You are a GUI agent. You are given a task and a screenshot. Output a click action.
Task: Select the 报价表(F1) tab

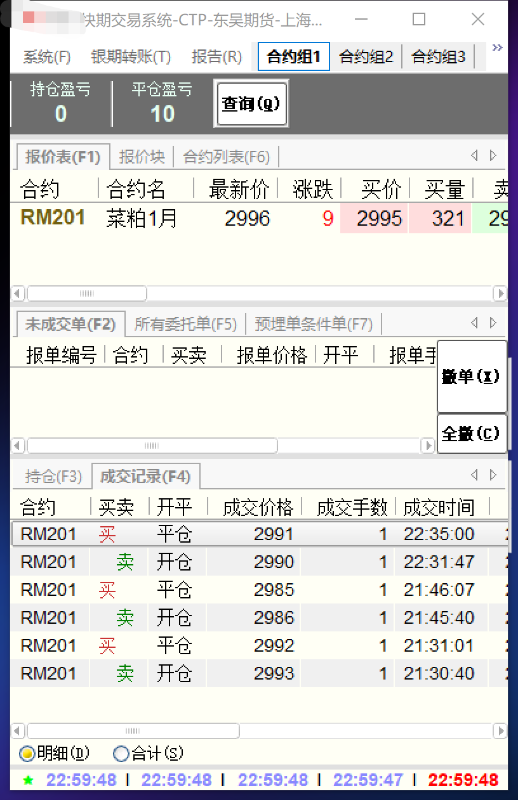point(63,157)
